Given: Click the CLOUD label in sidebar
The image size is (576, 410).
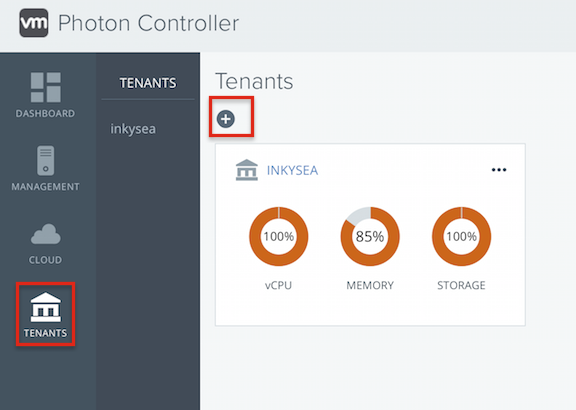Looking at the screenshot, I should point(46,260).
